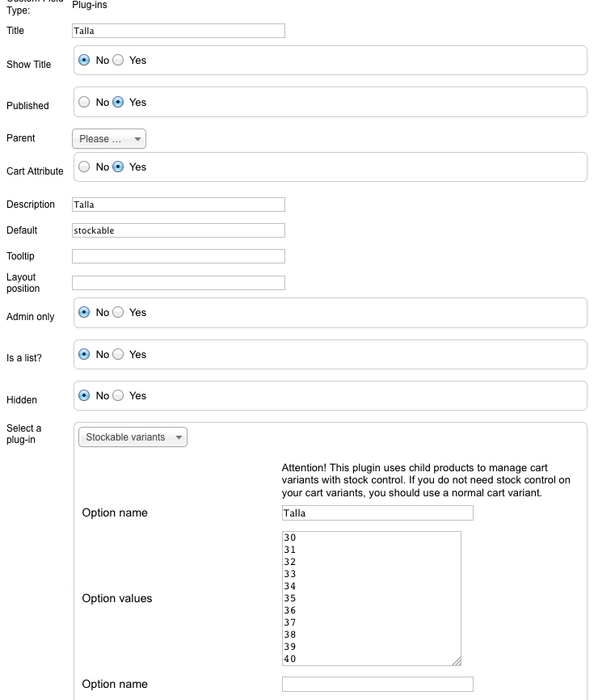594x700 pixels.
Task: Choose No for Hidden
Action: (x=84, y=395)
